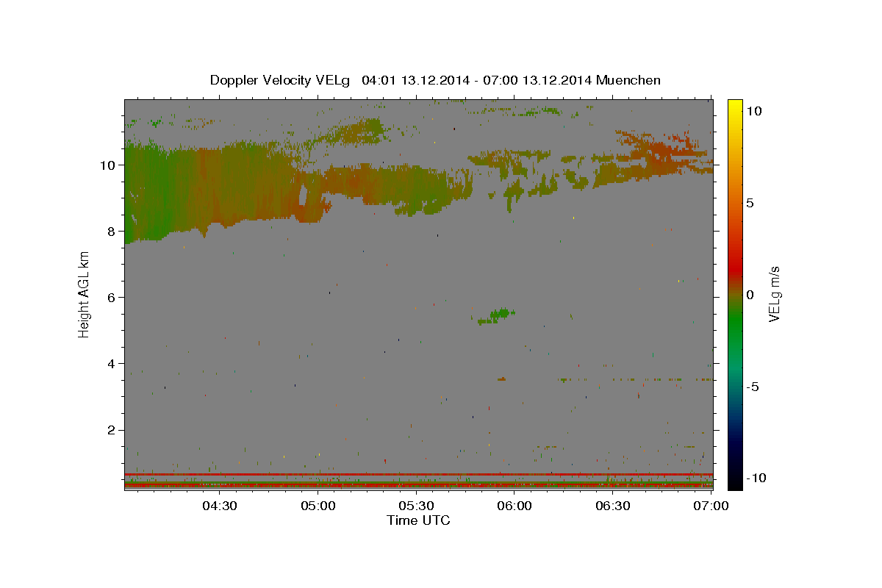This screenshot has height=588, width=882.
Task: Click the 'VELg m/s' colorbar title
Action: point(773,295)
